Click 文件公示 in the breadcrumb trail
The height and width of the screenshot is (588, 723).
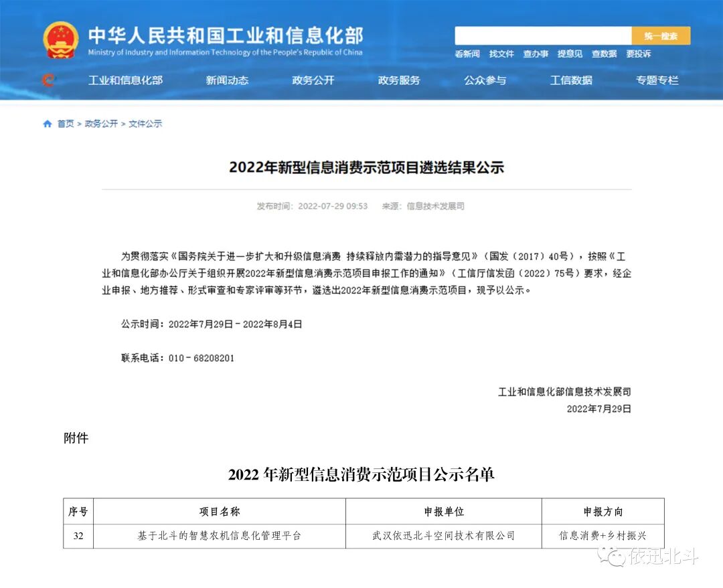[145, 124]
